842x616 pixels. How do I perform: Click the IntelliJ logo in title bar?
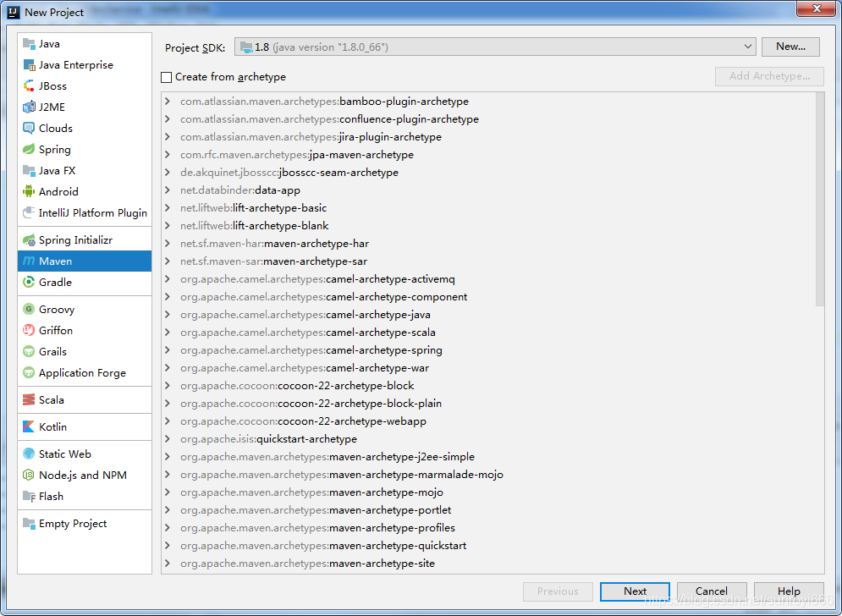click(x=14, y=12)
